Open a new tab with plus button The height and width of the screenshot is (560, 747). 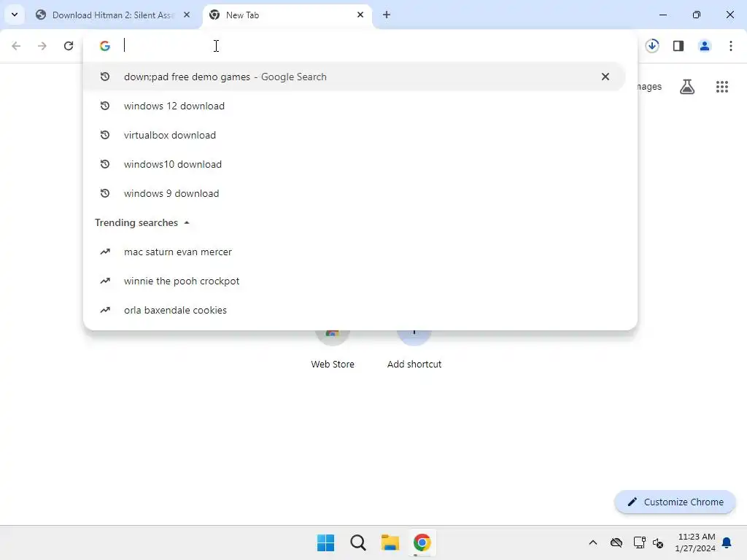pyautogui.click(x=387, y=15)
